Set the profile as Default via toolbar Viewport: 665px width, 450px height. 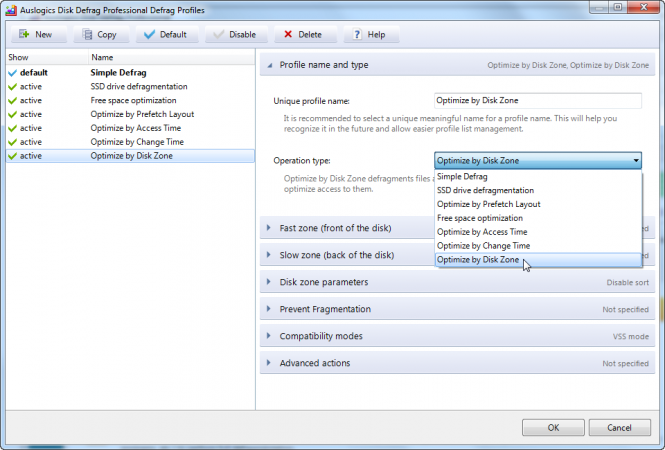[167, 34]
